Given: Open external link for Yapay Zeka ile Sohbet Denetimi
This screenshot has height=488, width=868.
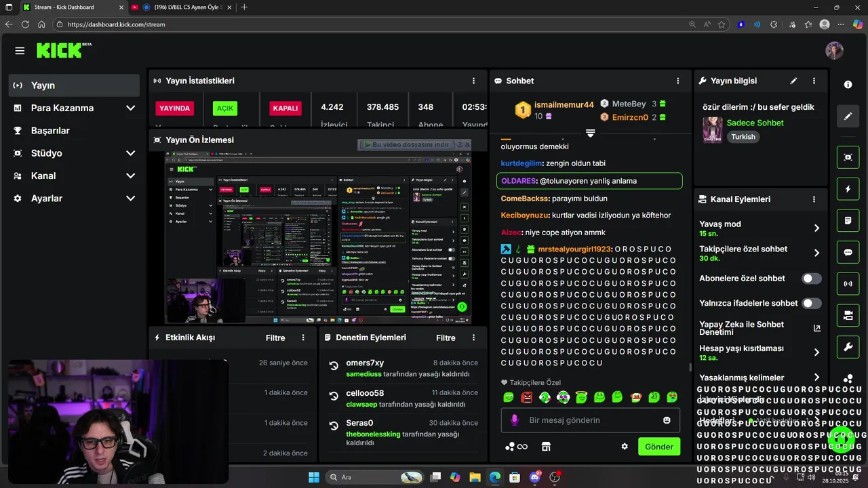Looking at the screenshot, I should (816, 328).
